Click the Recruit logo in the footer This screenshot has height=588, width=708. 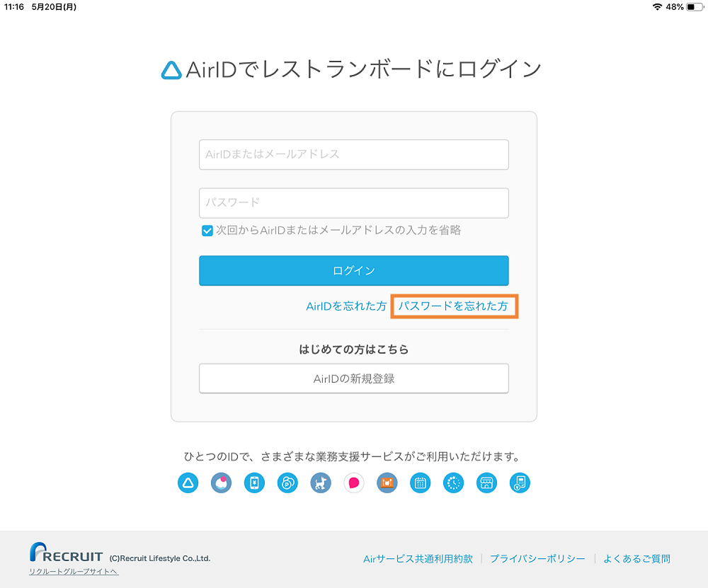(66, 553)
